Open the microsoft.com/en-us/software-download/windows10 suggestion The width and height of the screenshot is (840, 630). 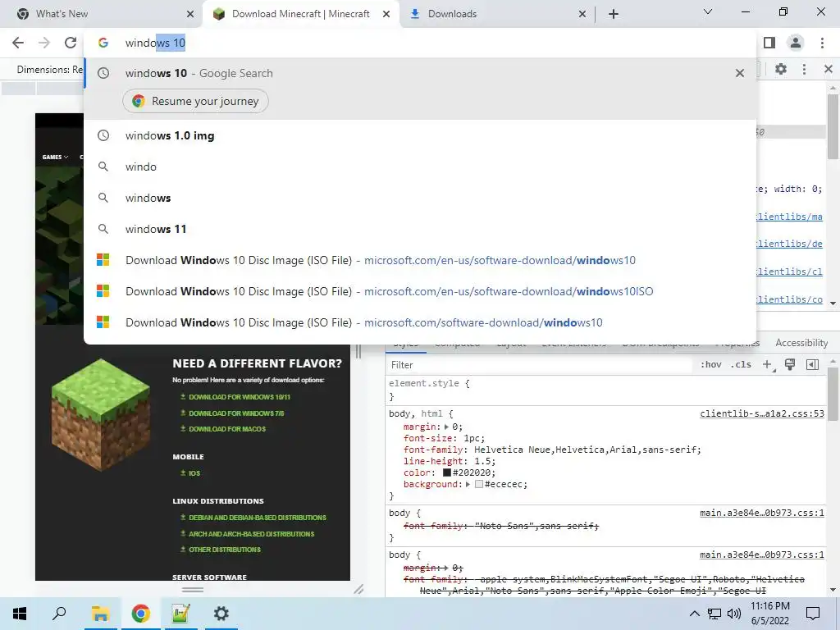pyautogui.click(x=420, y=260)
